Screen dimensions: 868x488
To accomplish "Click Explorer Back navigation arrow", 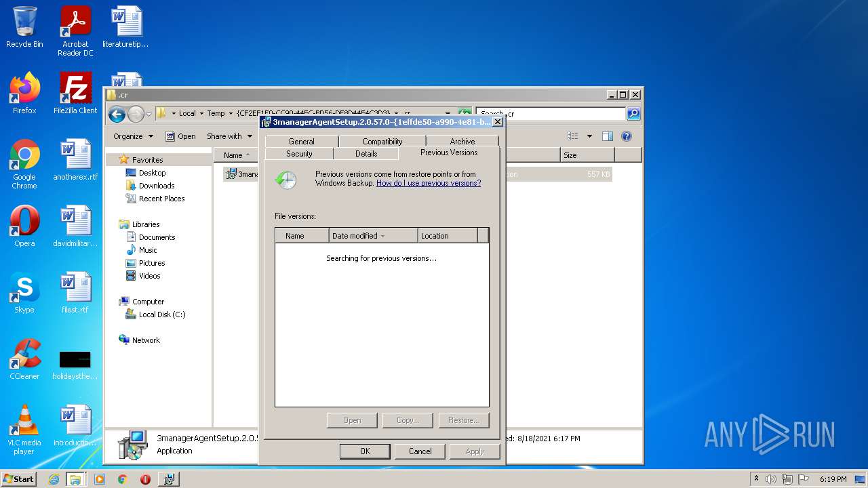I will (x=117, y=114).
